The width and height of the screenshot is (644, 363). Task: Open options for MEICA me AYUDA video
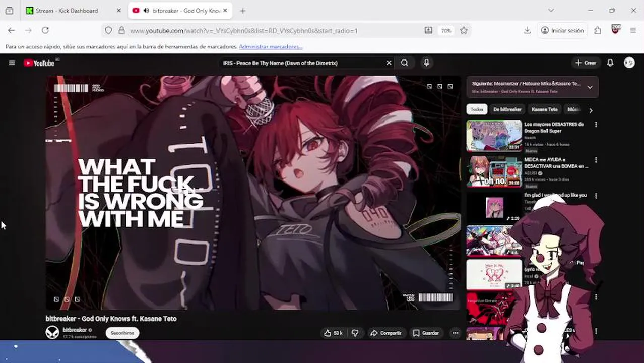(596, 160)
